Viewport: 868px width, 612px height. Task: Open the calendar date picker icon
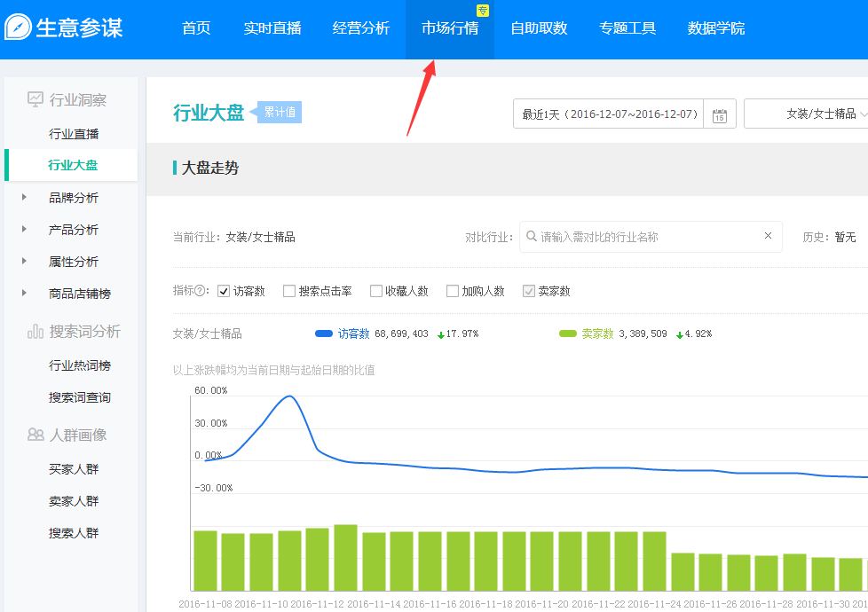coord(719,114)
